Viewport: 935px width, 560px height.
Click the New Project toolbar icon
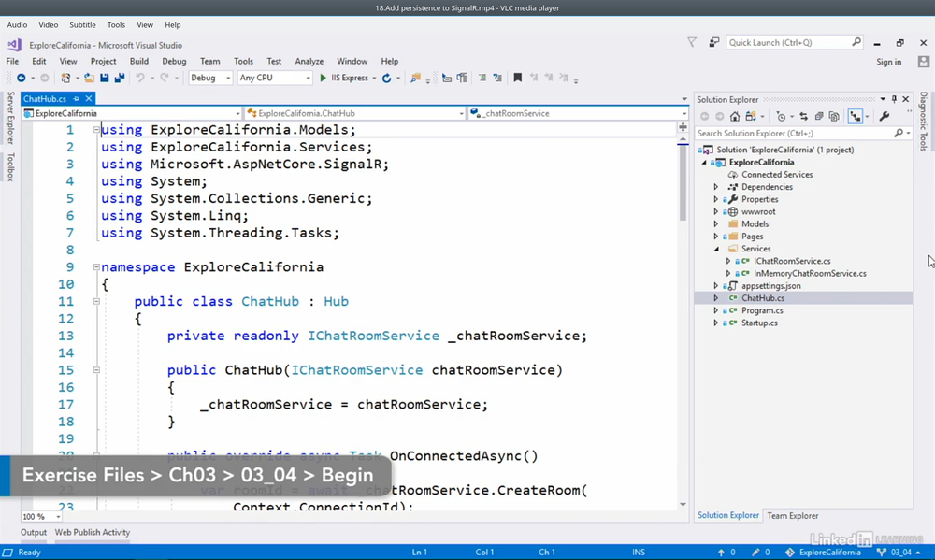point(65,79)
